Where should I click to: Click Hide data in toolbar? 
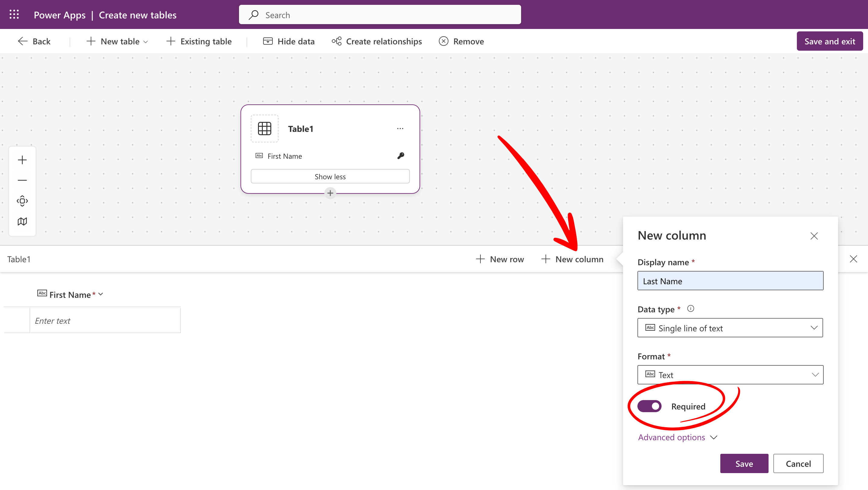(x=289, y=41)
